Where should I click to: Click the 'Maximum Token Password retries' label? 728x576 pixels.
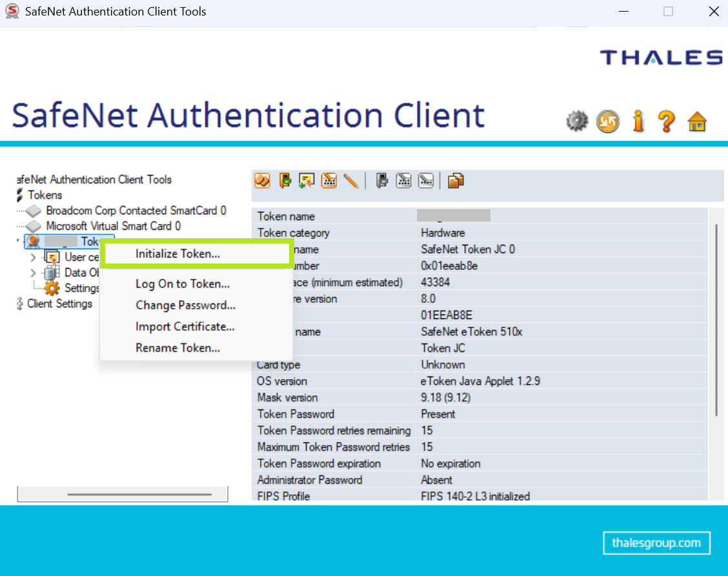click(x=334, y=447)
